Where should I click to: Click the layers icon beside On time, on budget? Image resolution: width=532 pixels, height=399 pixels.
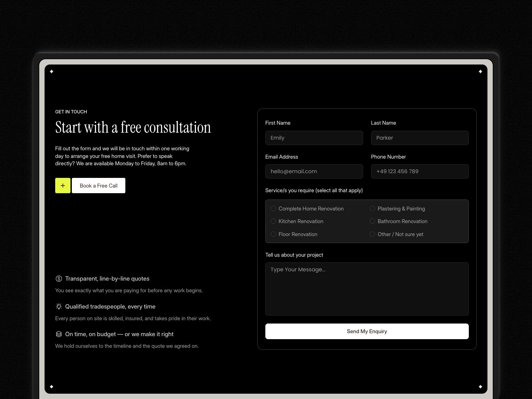[x=59, y=334]
